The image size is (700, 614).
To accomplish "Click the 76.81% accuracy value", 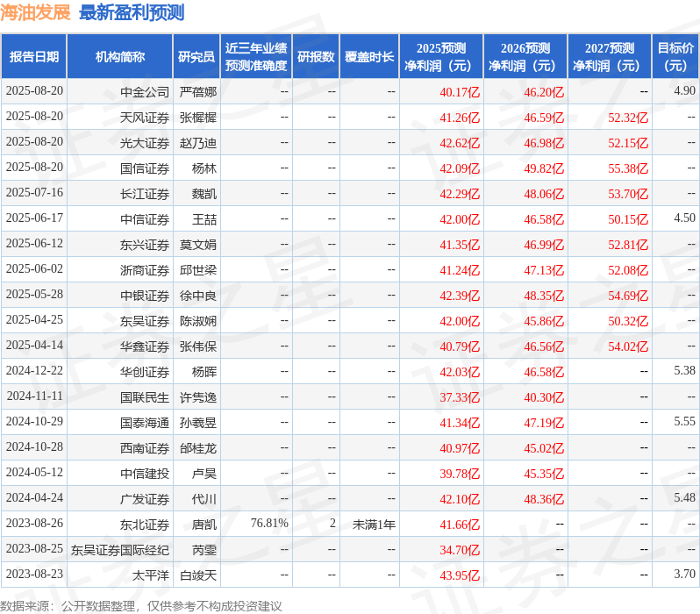I will coord(269,524).
